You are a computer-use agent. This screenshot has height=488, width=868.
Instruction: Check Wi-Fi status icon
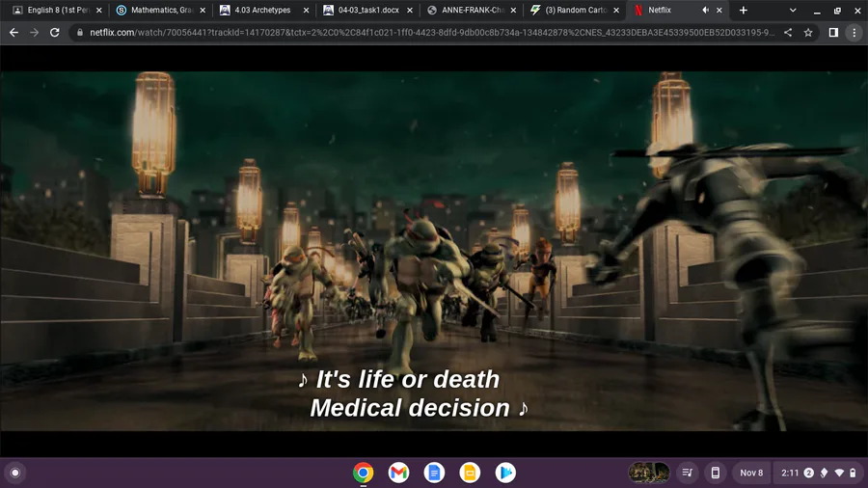click(839, 473)
